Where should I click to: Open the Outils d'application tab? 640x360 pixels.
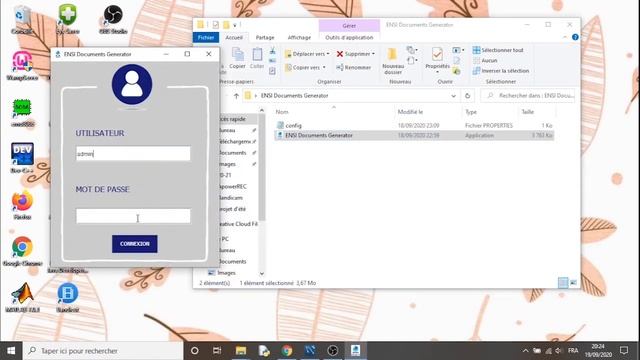point(349,37)
